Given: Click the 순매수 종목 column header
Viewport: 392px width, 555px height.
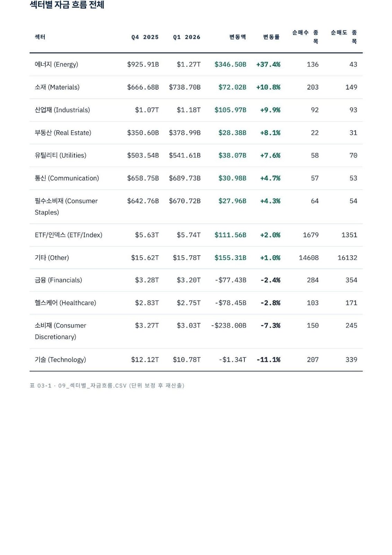Looking at the screenshot, I should (305, 37).
